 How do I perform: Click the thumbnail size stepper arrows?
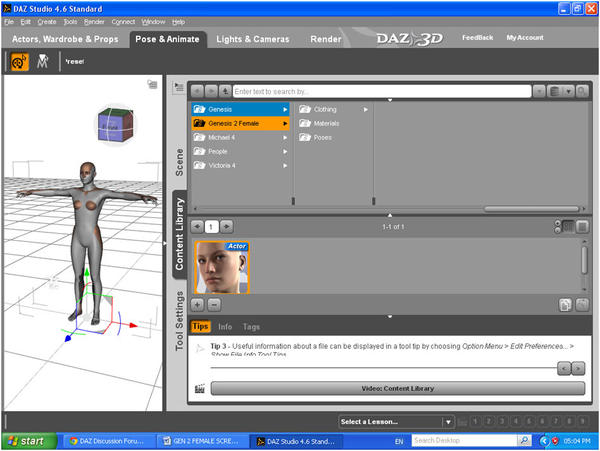558,226
